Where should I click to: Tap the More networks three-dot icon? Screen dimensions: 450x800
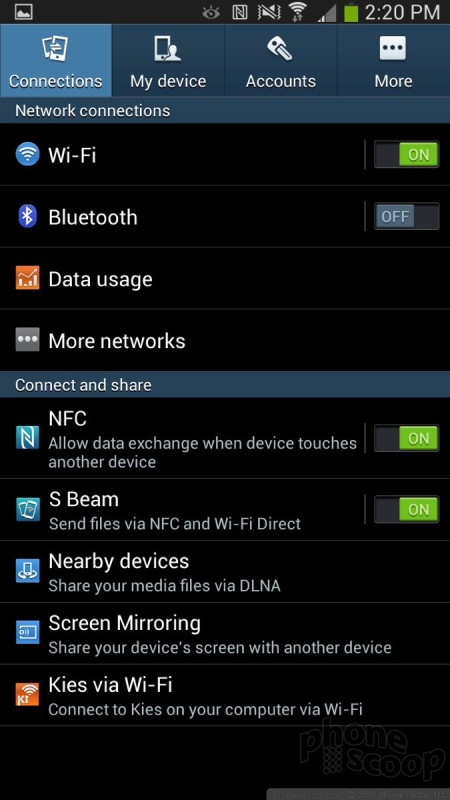point(28,340)
